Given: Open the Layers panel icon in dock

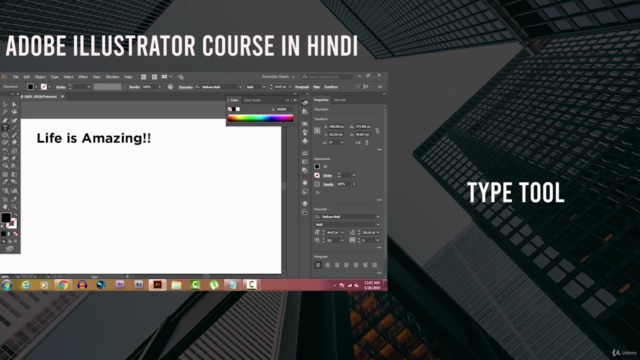Looking at the screenshot, I should [x=305, y=203].
